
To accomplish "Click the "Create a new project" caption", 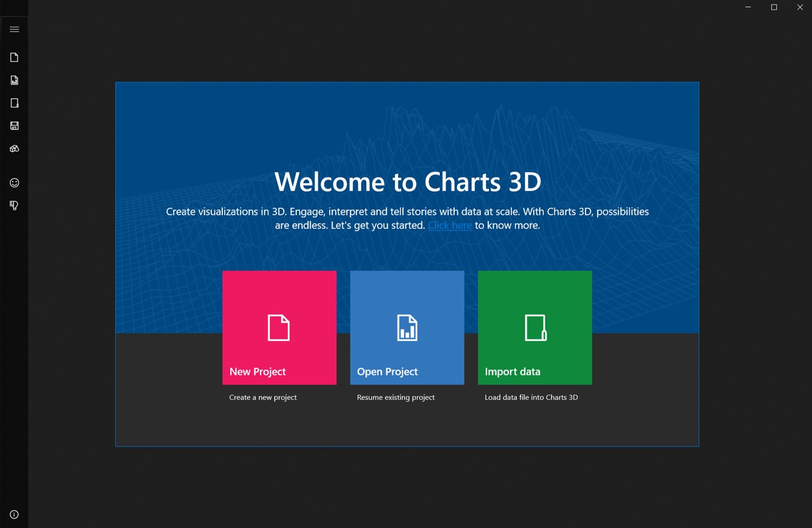I will pyautogui.click(x=263, y=398).
